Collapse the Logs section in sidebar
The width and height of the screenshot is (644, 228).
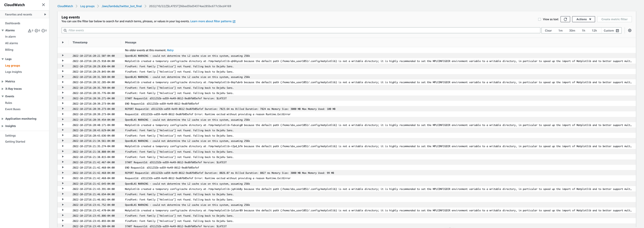click(3, 59)
